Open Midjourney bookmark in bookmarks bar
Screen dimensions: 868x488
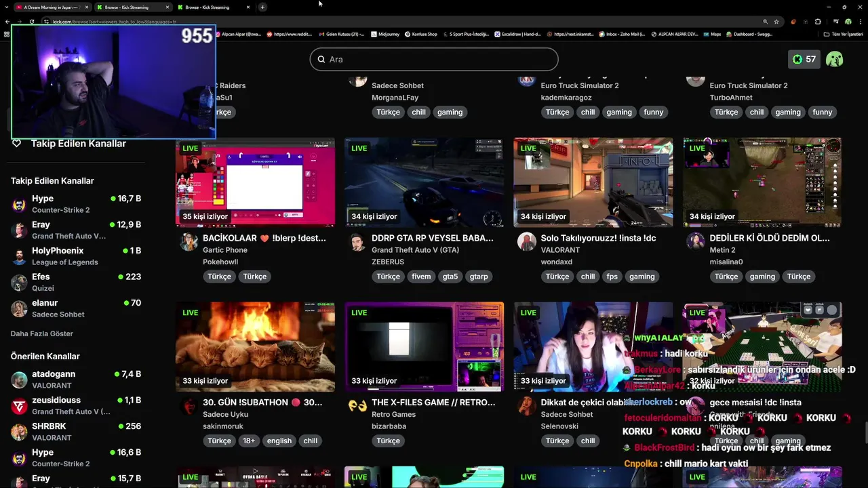click(x=384, y=34)
